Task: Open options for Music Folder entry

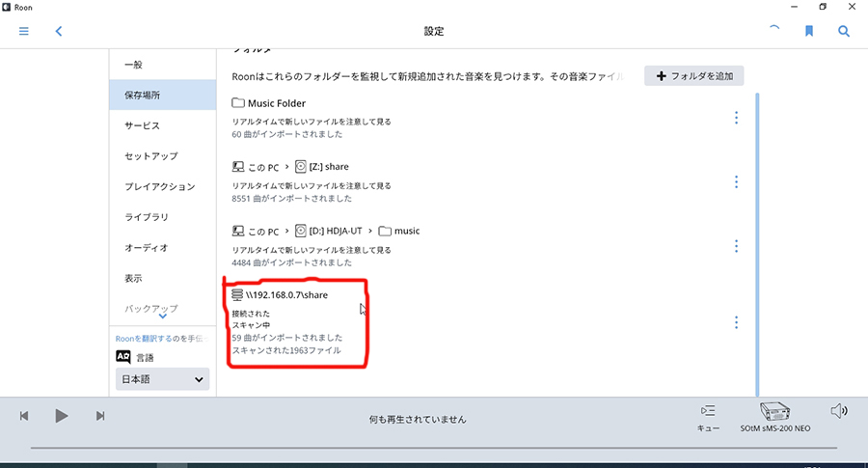Action: click(x=736, y=118)
